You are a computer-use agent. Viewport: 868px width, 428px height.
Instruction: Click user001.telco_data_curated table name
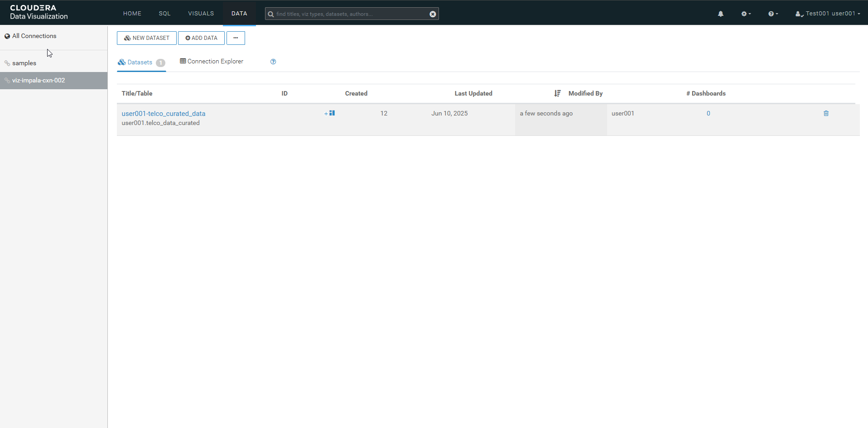[x=160, y=123]
